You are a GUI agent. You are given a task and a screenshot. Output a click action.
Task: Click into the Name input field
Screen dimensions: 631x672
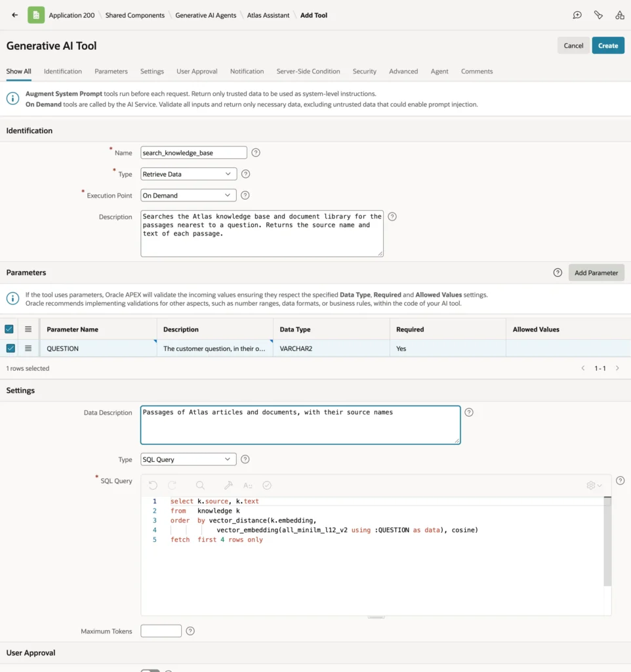[193, 152]
